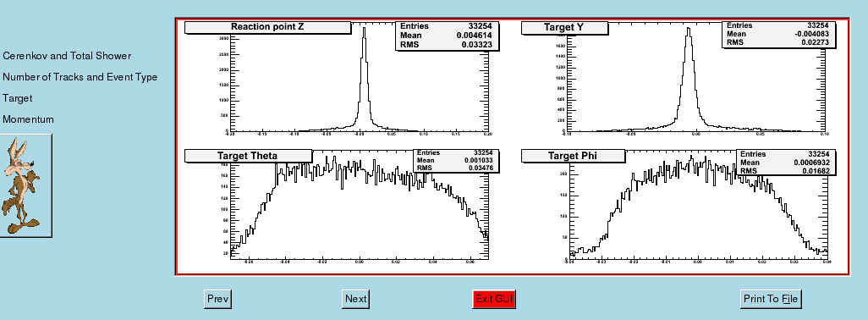Select the Momentum page entry
This screenshot has height=320, width=868.
point(28,119)
